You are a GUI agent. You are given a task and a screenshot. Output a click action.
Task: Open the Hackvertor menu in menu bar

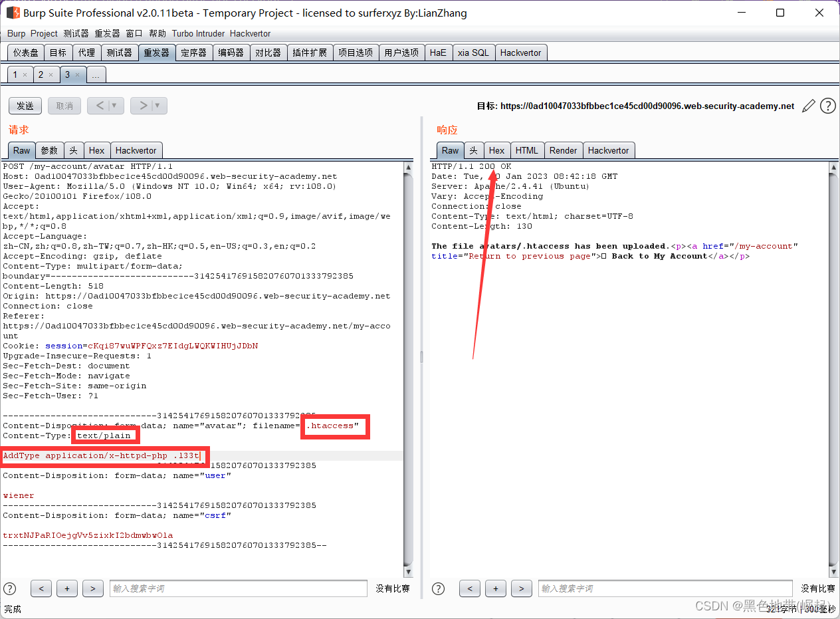coord(250,33)
